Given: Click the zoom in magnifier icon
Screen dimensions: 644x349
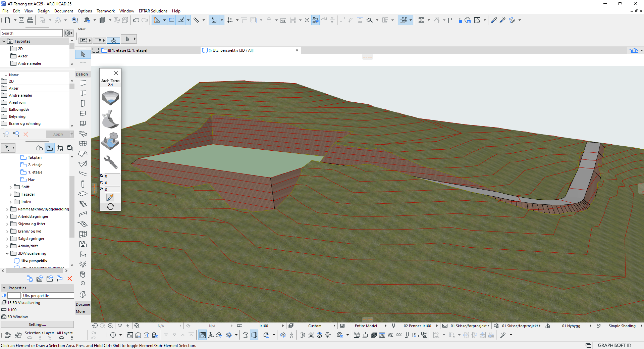Looking at the screenshot, I should [111, 326].
